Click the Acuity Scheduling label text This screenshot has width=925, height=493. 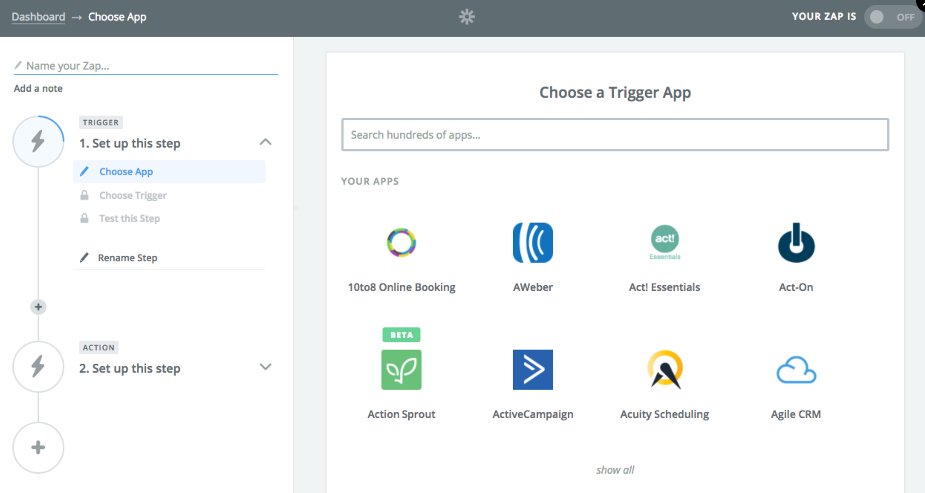665,415
